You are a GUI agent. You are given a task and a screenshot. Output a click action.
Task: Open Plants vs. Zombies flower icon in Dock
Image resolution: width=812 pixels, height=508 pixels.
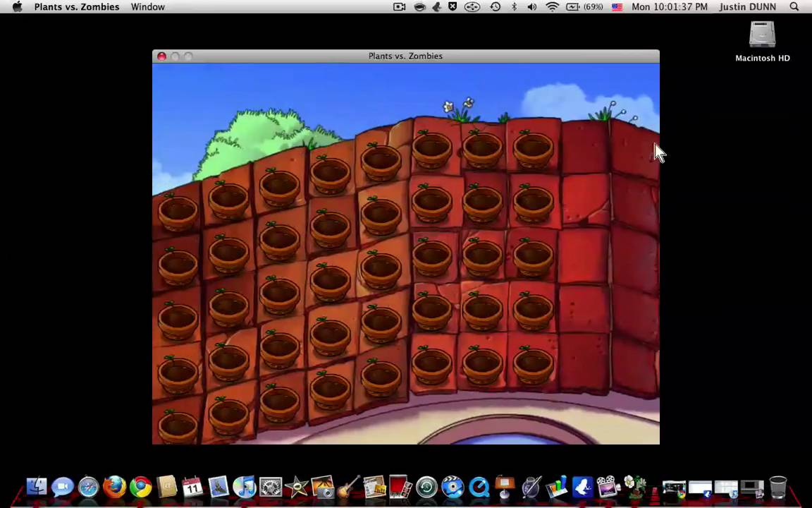(x=635, y=486)
